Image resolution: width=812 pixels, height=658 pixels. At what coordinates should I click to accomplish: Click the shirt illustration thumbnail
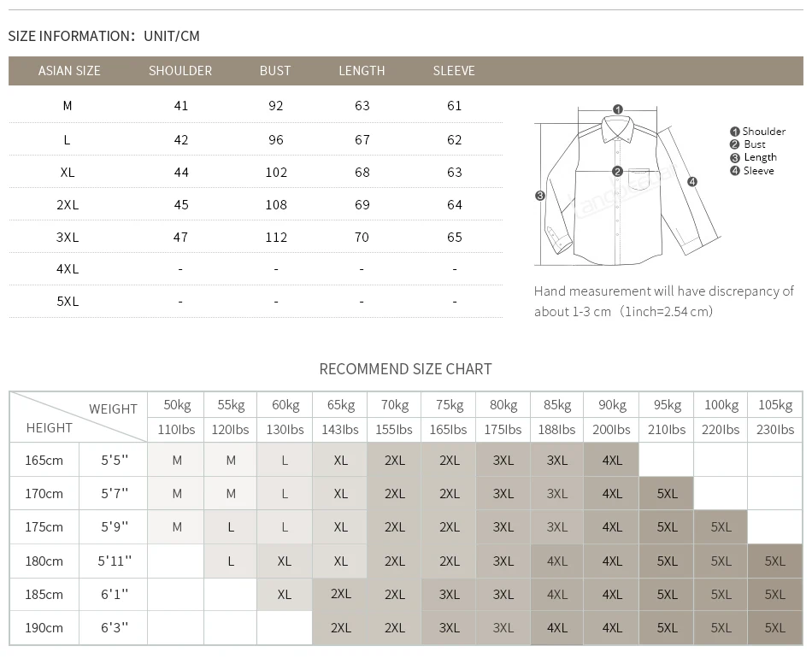[x=629, y=185]
